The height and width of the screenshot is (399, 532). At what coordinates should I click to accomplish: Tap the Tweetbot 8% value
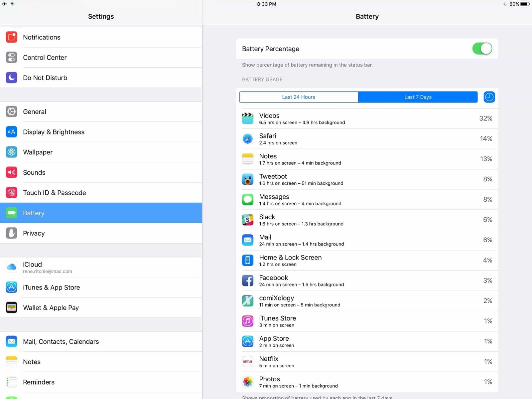pyautogui.click(x=488, y=179)
